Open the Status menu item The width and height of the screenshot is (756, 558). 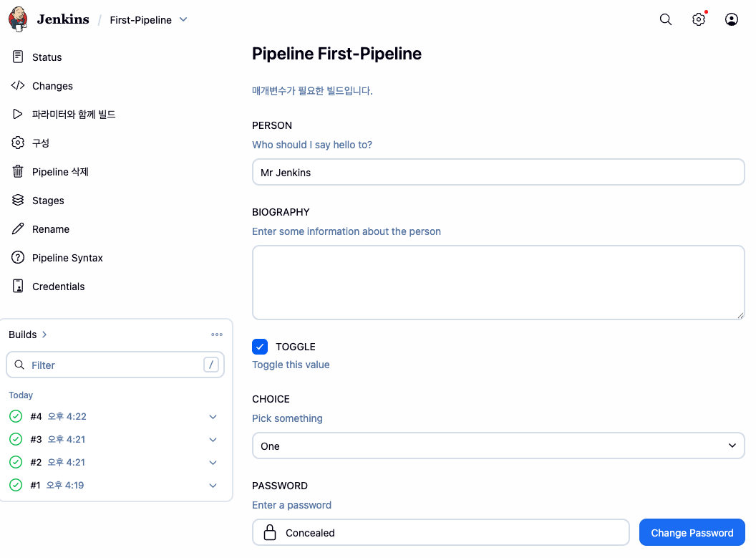(47, 57)
